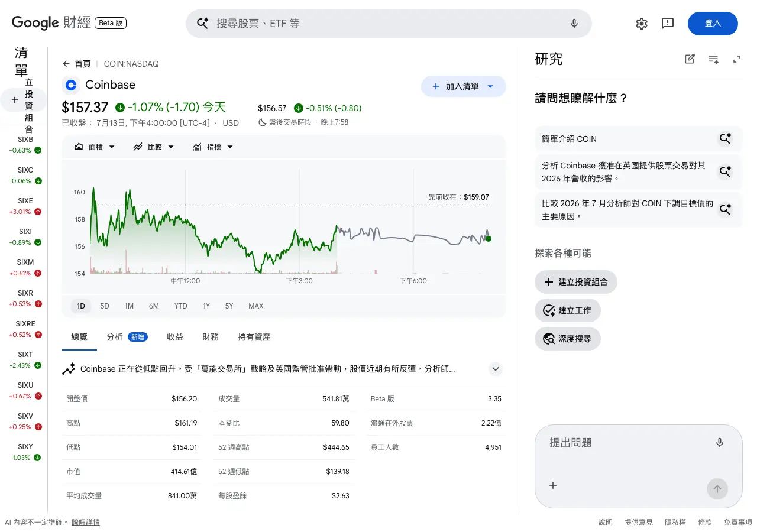
Task: Switch to the 總覽 tab
Action: coord(79,337)
